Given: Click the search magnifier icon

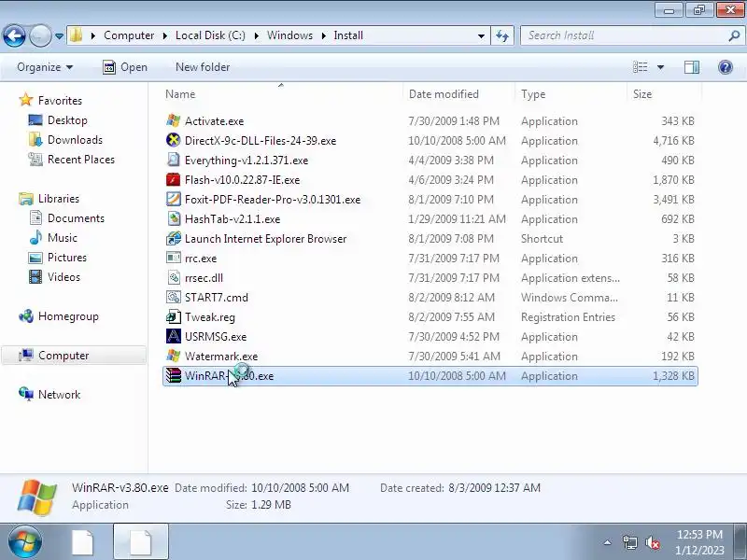Looking at the screenshot, I should pos(734,35).
